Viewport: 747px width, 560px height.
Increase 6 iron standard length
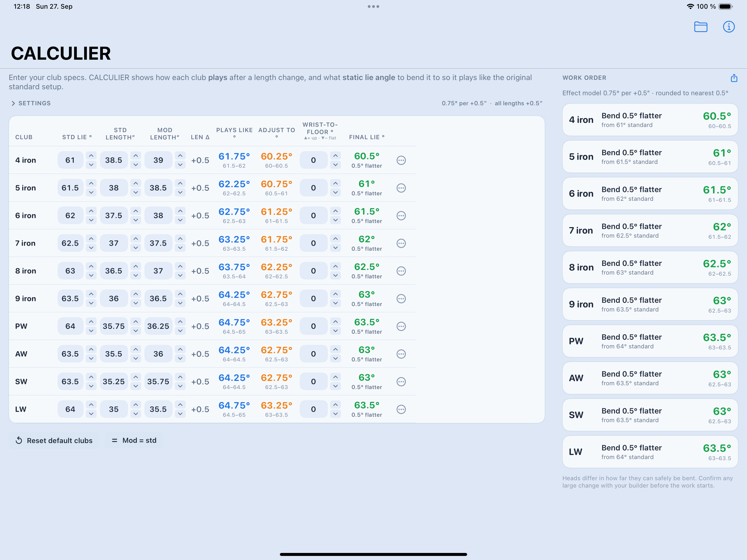point(135,211)
